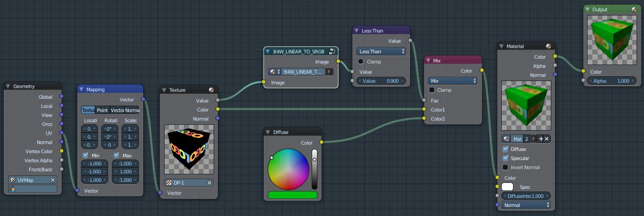Collapse the Geometry node with its triangle

coord(8,86)
